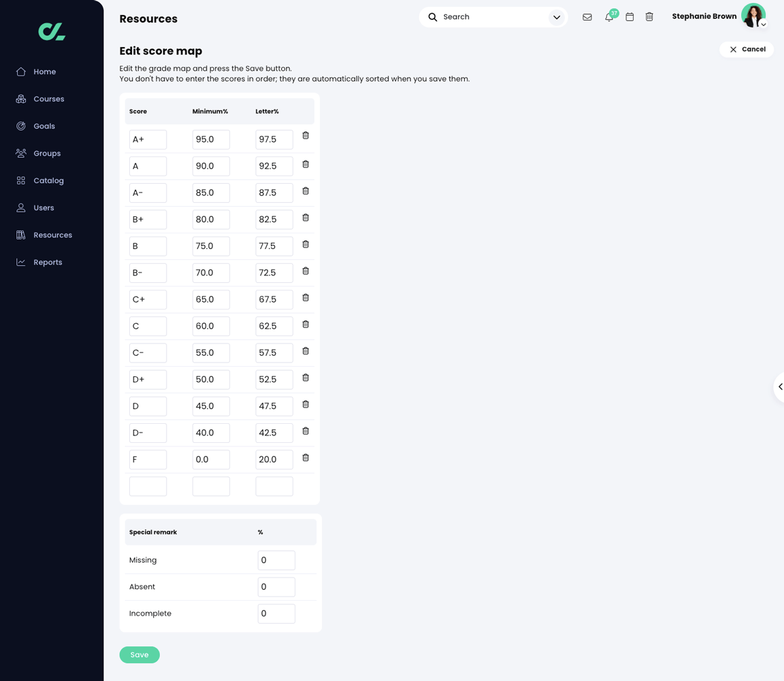Viewport: 784px width, 681px height.
Task: Open notifications bell with badge 37
Action: point(609,17)
